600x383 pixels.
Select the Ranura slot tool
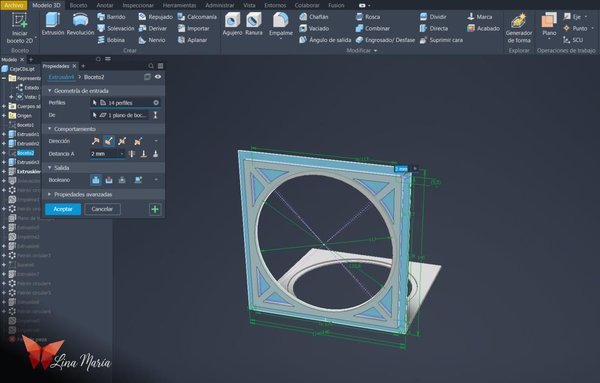(254, 24)
